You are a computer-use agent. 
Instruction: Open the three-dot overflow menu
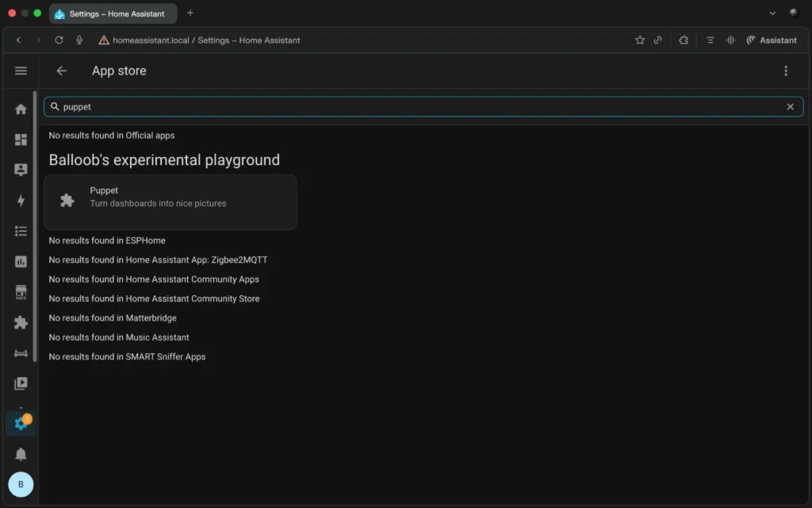pyautogui.click(x=786, y=71)
